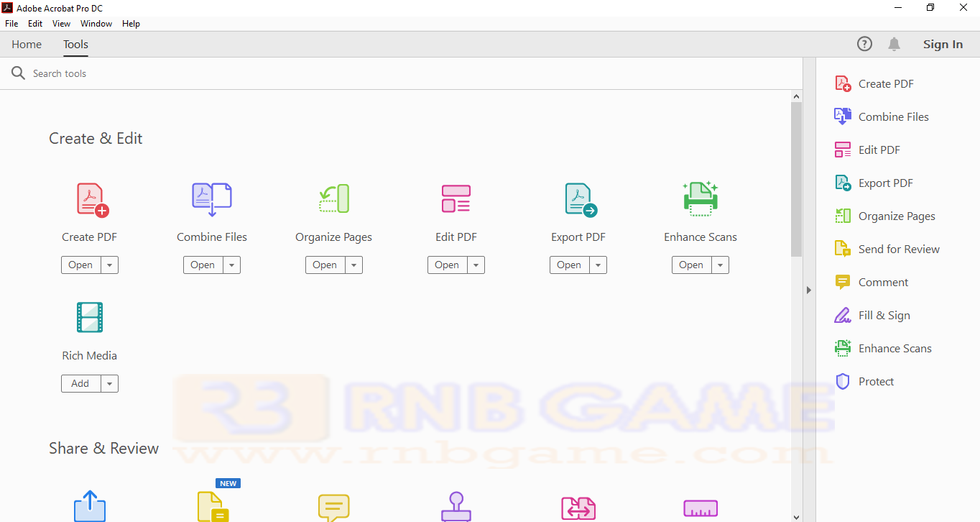Click the purple Stamp icon under Share & Review
Viewport: 980px width, 522px height.
tap(456, 507)
